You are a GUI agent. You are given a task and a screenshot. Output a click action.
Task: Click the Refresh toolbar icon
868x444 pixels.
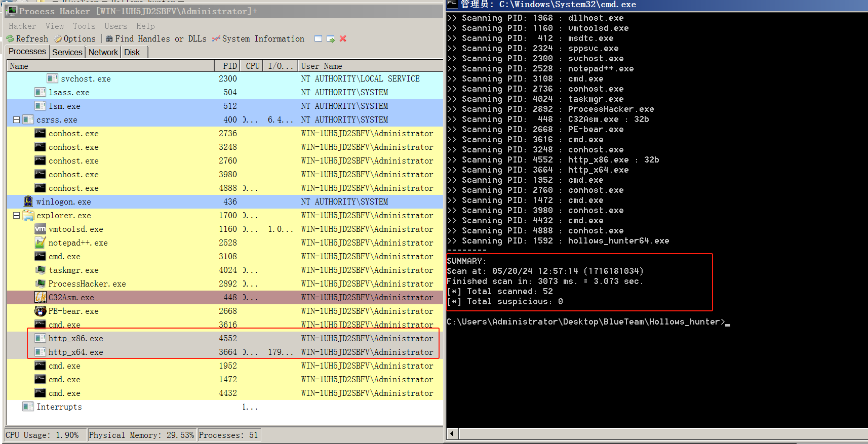11,39
